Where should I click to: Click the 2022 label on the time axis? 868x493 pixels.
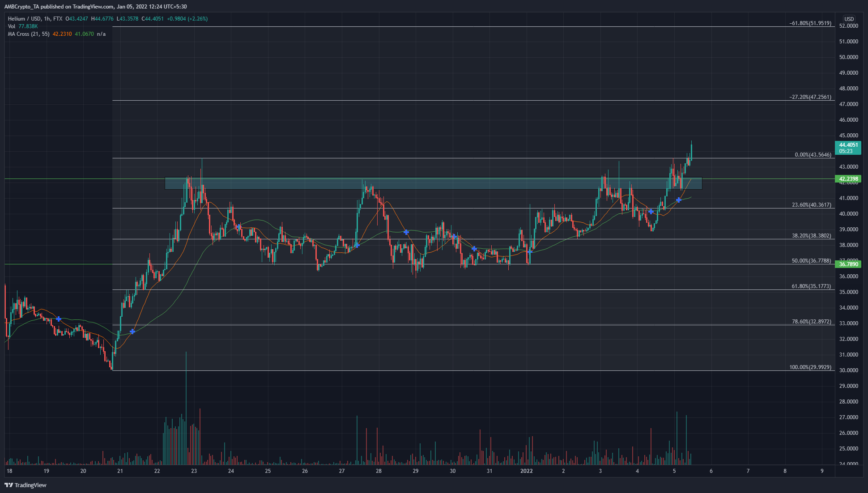pos(527,471)
